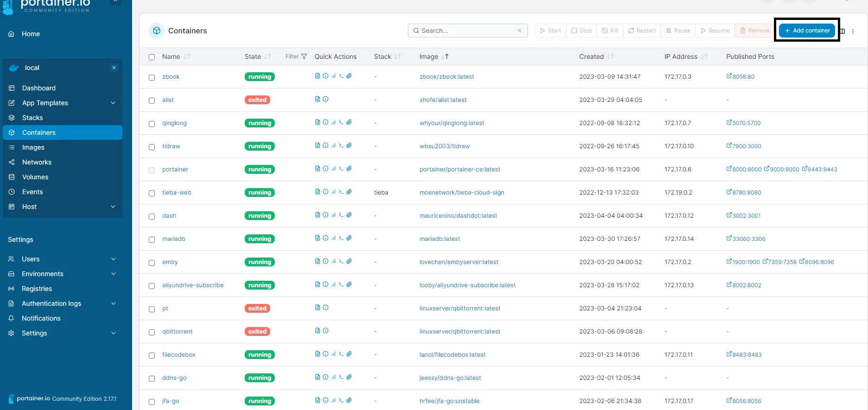Check the tieba-web container checkbox

[152, 193]
